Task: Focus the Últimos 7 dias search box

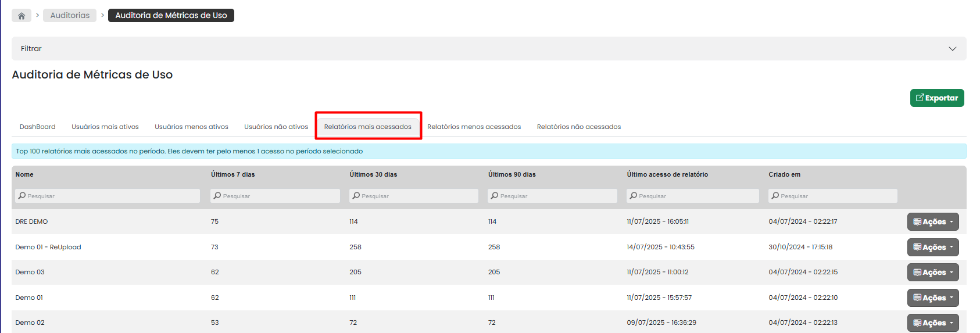Action: (x=275, y=196)
